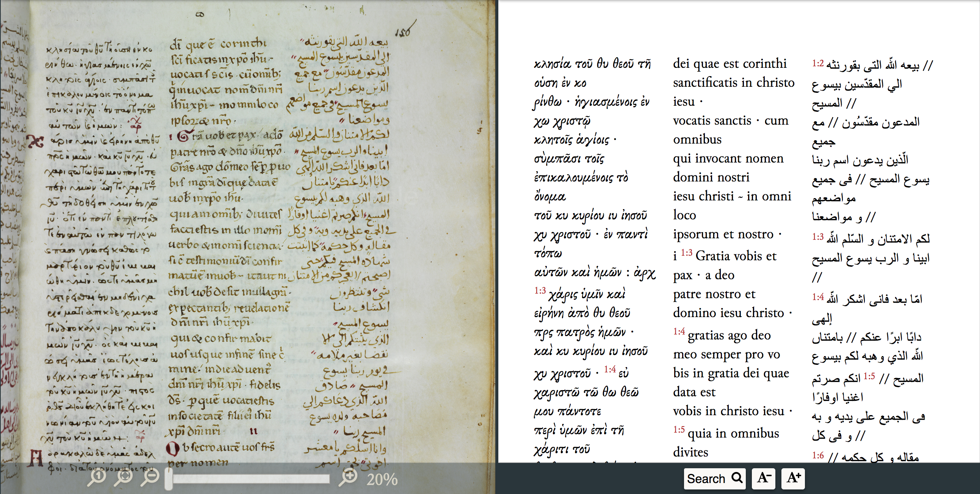The width and height of the screenshot is (980, 494).
Task: Click the Greek line 'οὔση ἐν κο'
Action: (x=560, y=83)
